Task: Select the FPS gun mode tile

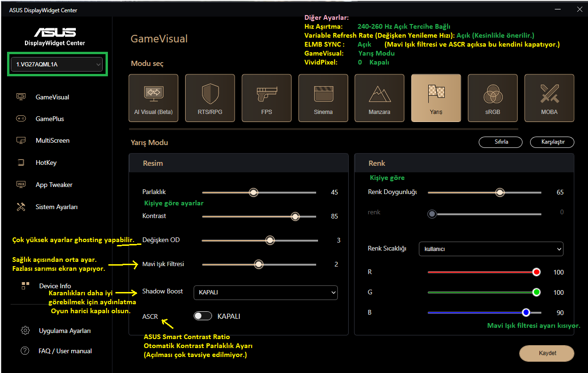Action: [x=266, y=98]
